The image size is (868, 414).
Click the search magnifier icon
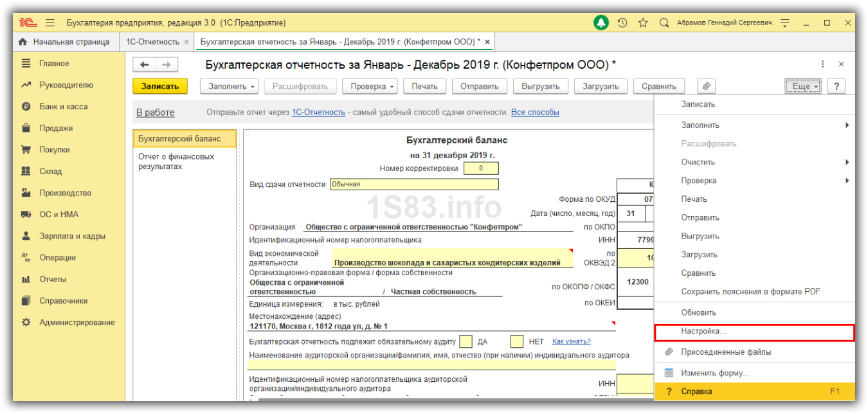coord(664,23)
